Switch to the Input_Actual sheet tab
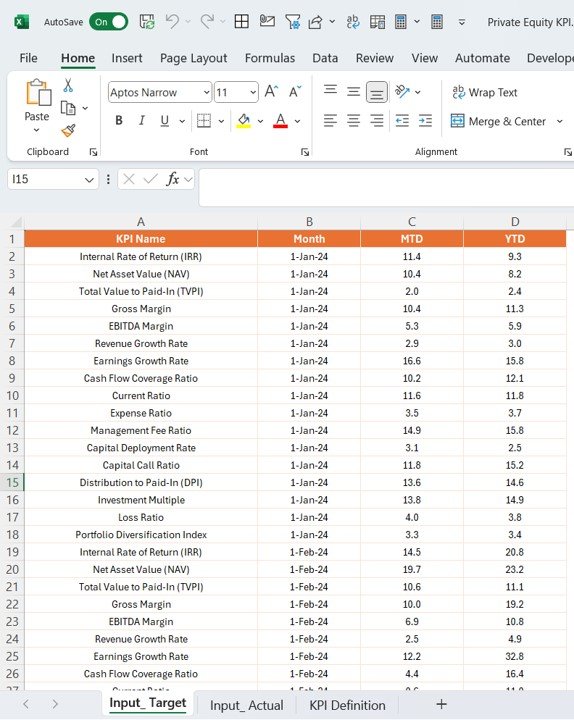The image size is (574, 720). (247, 705)
